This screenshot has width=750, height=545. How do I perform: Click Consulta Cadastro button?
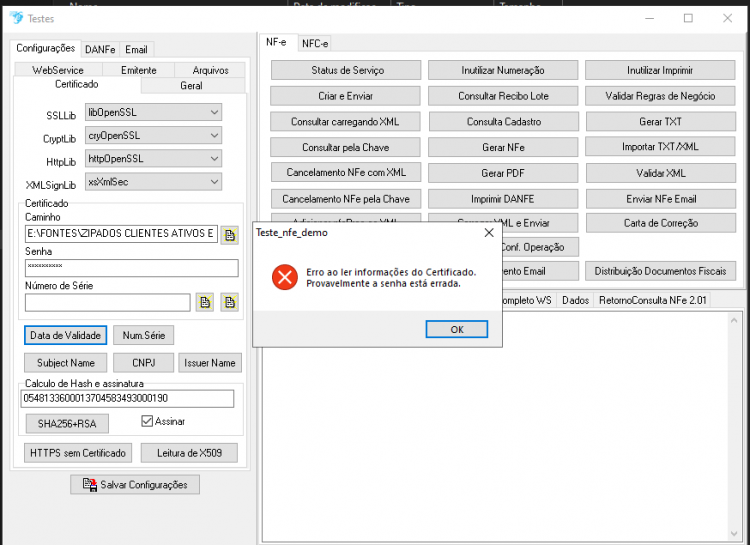coord(504,122)
